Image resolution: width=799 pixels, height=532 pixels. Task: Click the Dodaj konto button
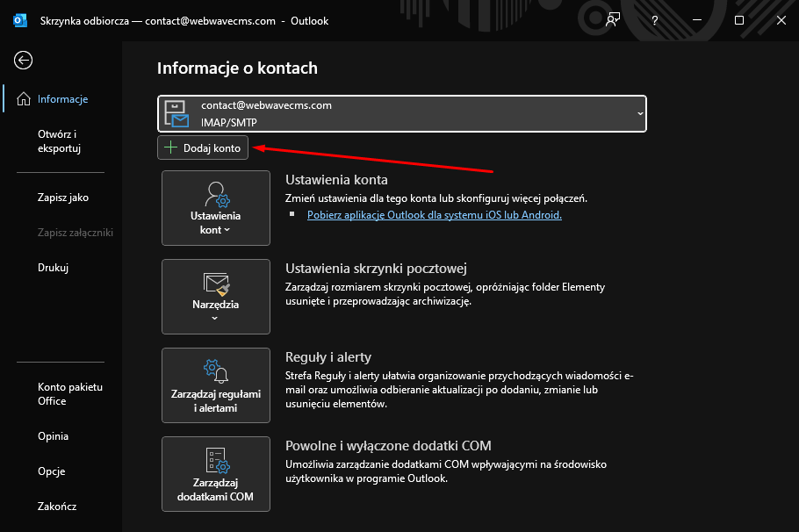click(x=202, y=147)
